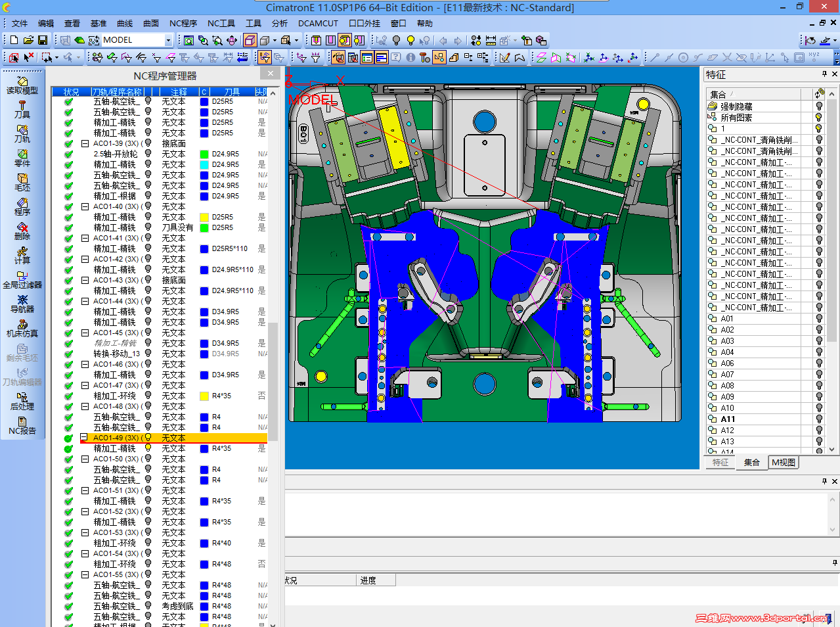Viewport: 840px width, 627px height.
Task: Click the Save floppy disk icon
Action: point(43,40)
